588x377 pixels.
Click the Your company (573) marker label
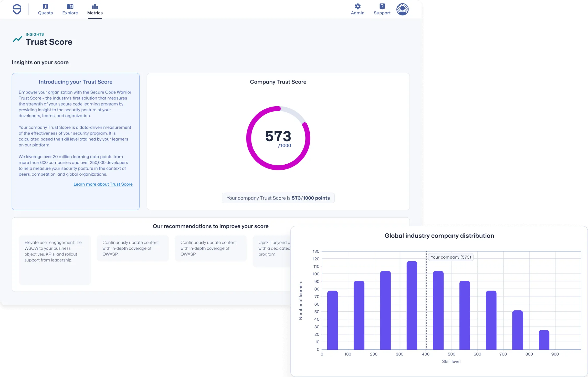click(x=450, y=257)
